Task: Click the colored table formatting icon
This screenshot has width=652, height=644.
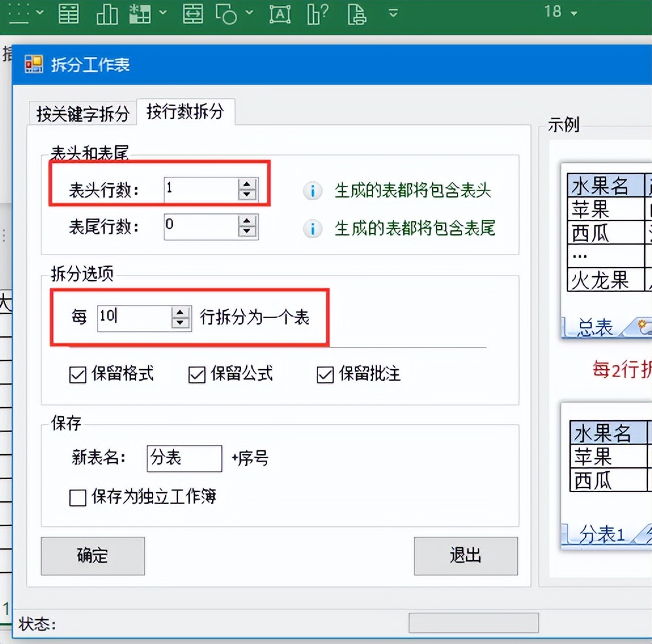Action: [x=139, y=14]
